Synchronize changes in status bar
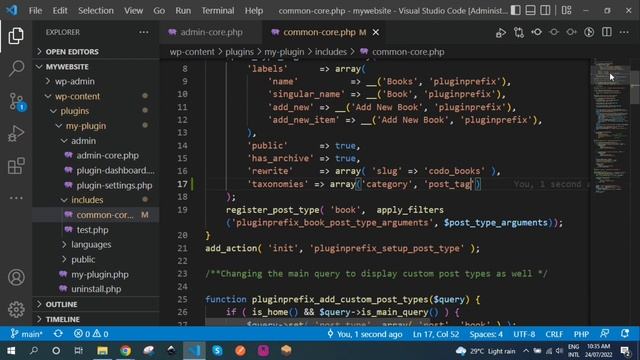Image resolution: width=640 pixels, height=360 pixels. click(x=58, y=334)
